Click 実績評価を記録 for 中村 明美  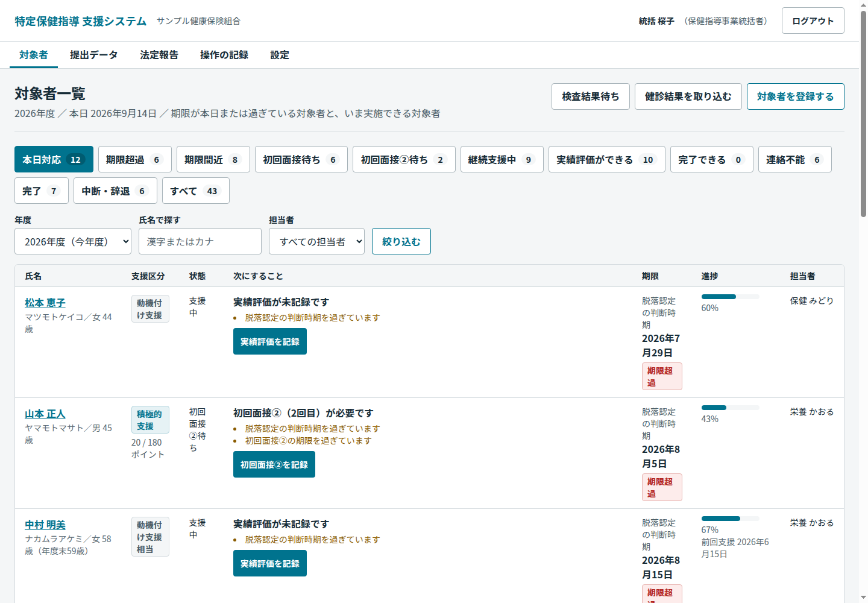point(270,563)
